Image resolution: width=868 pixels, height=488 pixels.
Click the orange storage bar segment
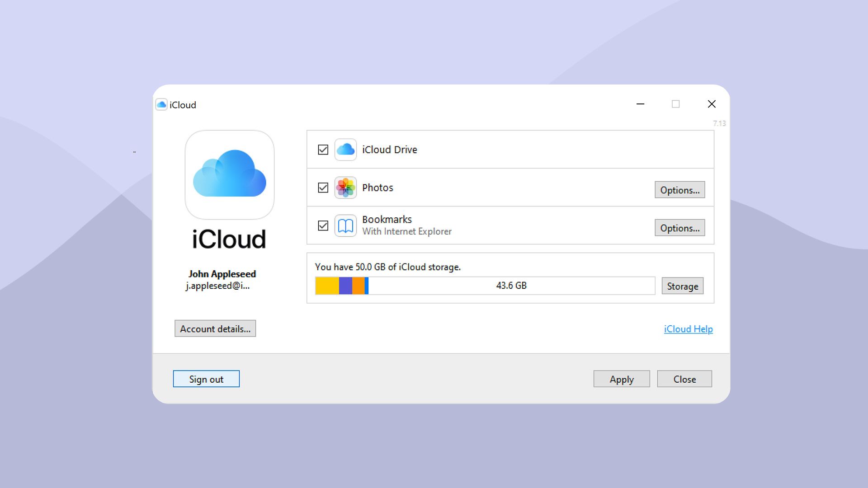358,286
